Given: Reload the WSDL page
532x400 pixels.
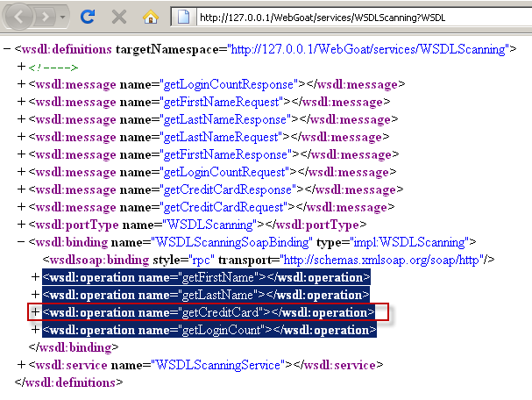Looking at the screenshot, I should tap(88, 17).
